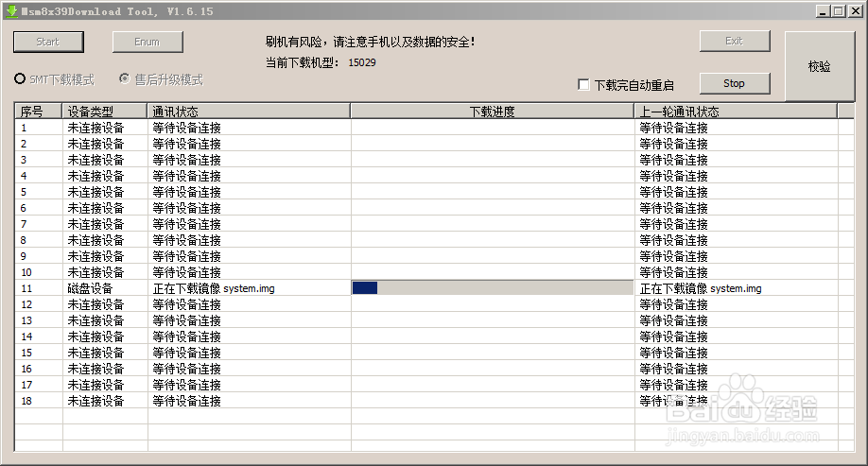The image size is (868, 466).
Task: Select row number 16 in the list
Action: (26, 369)
